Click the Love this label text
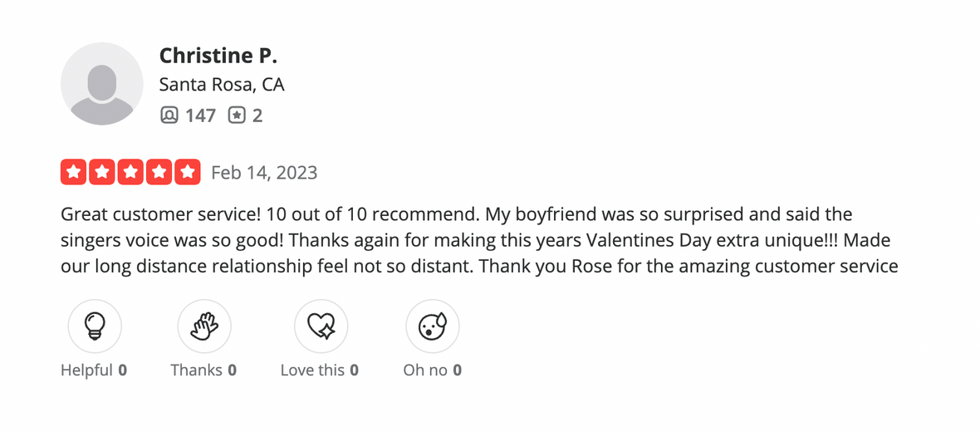980x432 pixels. pos(312,370)
